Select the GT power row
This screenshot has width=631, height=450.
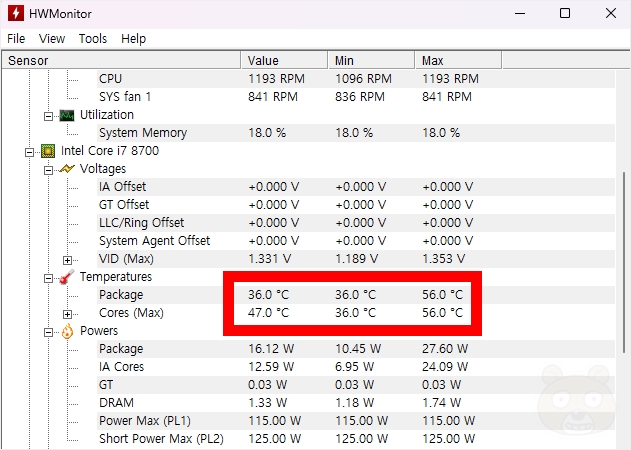356,385
